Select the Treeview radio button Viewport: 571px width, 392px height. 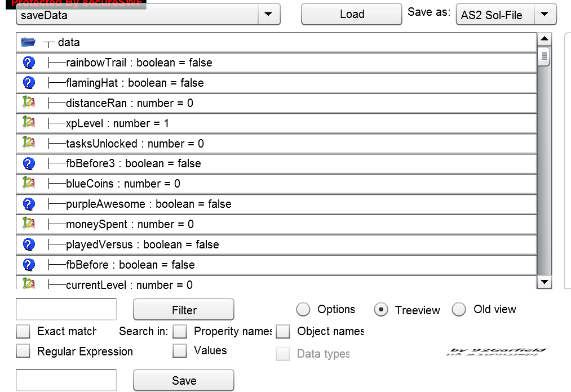click(381, 310)
